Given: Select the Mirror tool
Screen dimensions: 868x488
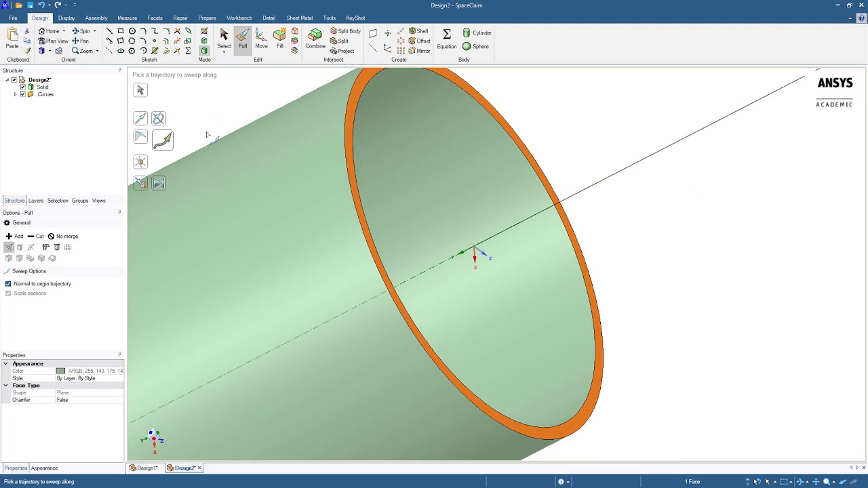Looking at the screenshot, I should [x=419, y=51].
